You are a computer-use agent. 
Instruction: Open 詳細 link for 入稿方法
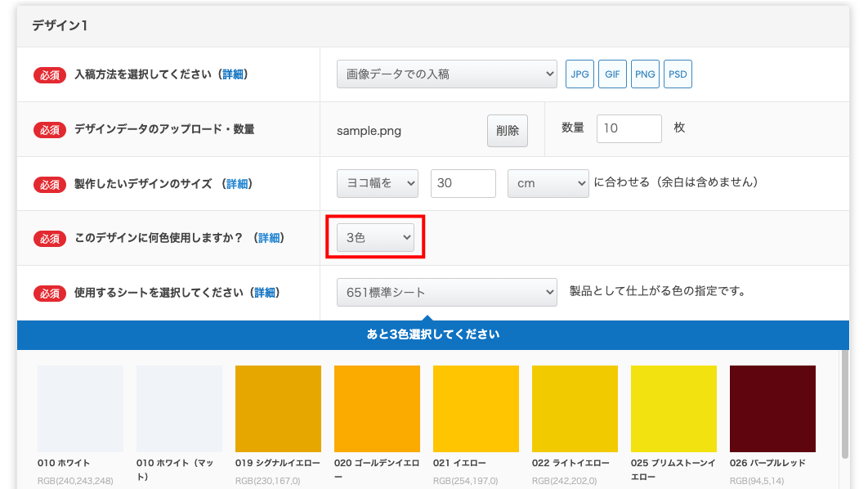coord(233,74)
